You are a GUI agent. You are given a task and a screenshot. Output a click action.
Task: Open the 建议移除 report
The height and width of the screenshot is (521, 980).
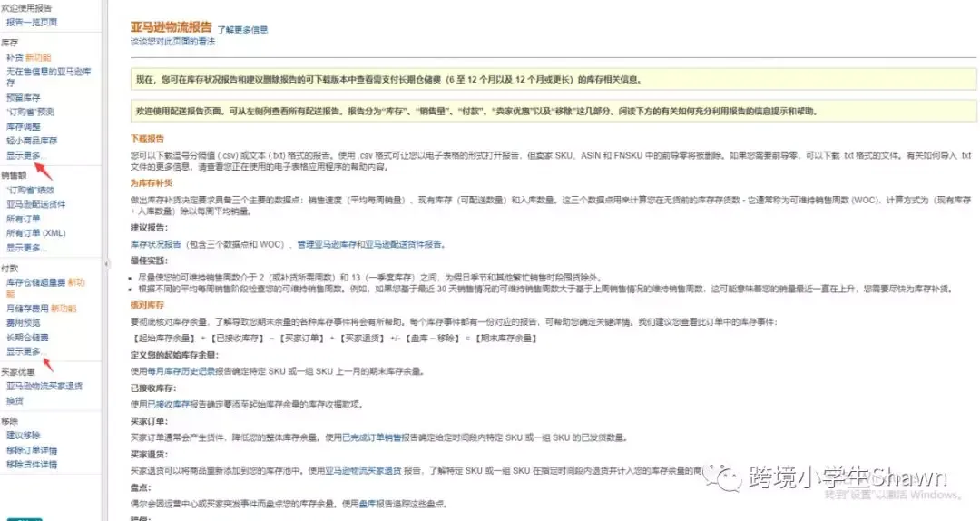tap(23, 436)
